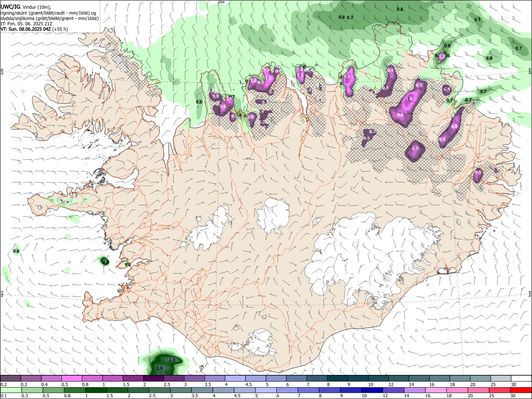Click the '20W' longitude label at top
This screenshot has height=399, width=532.
(x=221, y=2)
